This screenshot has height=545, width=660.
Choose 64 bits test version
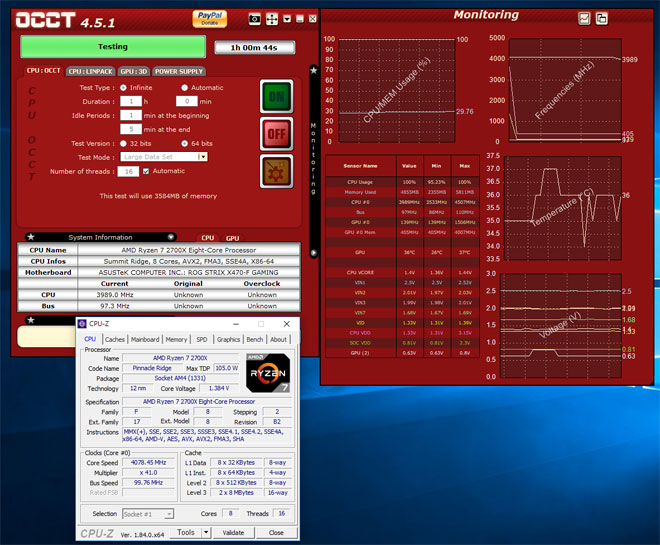click(184, 144)
